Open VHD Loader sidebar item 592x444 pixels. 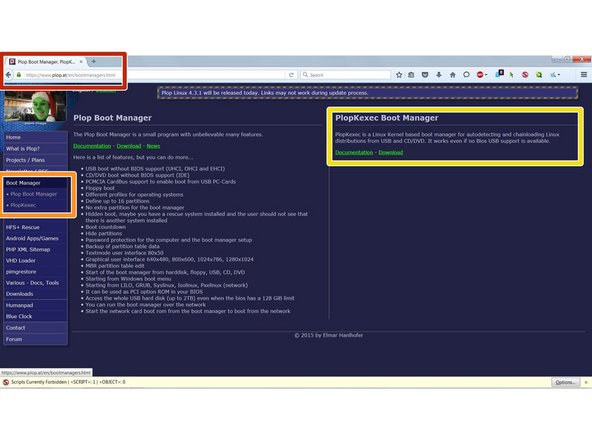(x=35, y=261)
